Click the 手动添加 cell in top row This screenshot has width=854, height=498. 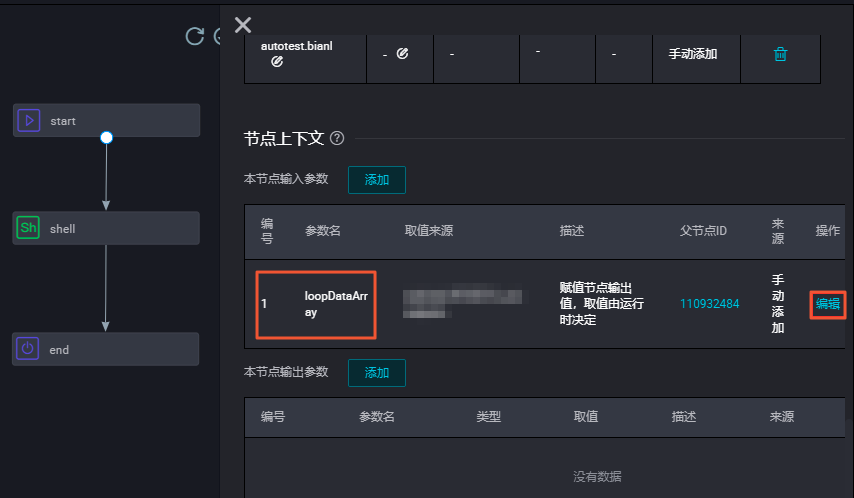693,54
